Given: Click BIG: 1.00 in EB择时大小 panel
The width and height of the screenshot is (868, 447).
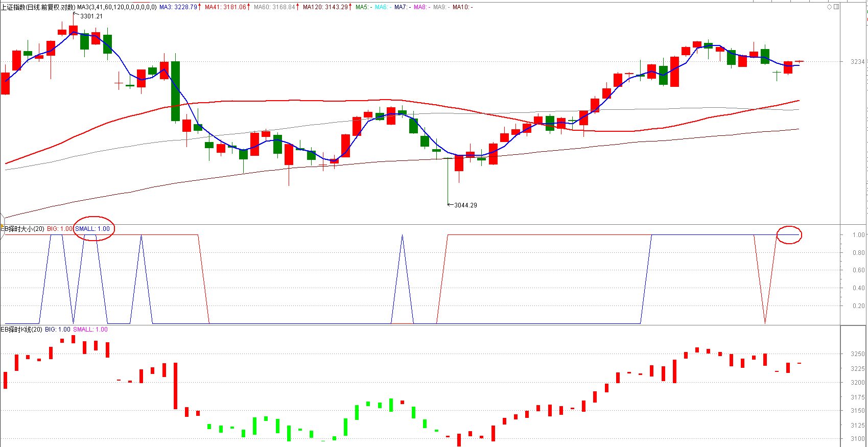Looking at the screenshot, I should click(x=60, y=229).
